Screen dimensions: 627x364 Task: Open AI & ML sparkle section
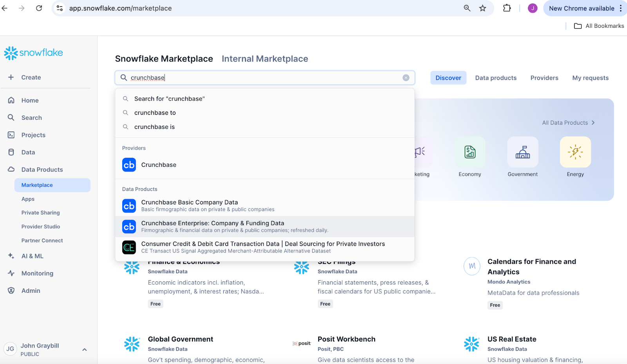tap(32, 256)
